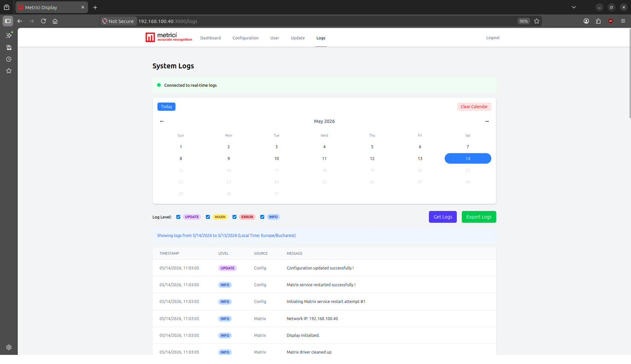Click the Metrici logo

click(169, 38)
